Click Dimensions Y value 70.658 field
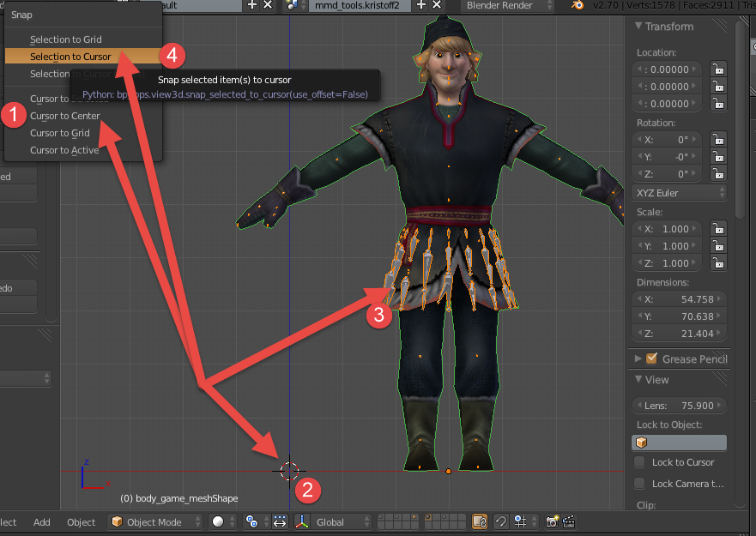 [x=679, y=316]
